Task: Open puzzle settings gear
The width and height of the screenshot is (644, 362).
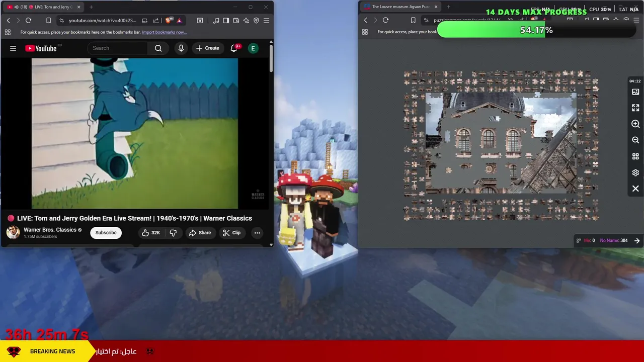Action: (x=635, y=172)
